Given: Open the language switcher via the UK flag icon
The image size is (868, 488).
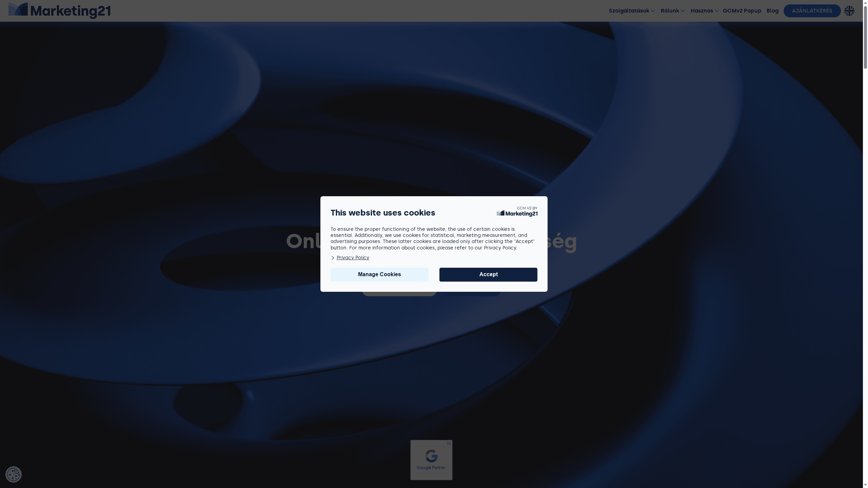Looking at the screenshot, I should click(x=850, y=11).
